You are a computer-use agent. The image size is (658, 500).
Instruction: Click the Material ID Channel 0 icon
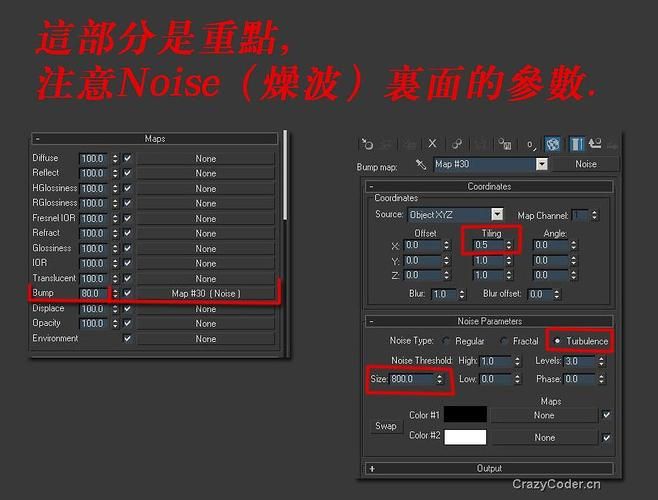(x=530, y=145)
